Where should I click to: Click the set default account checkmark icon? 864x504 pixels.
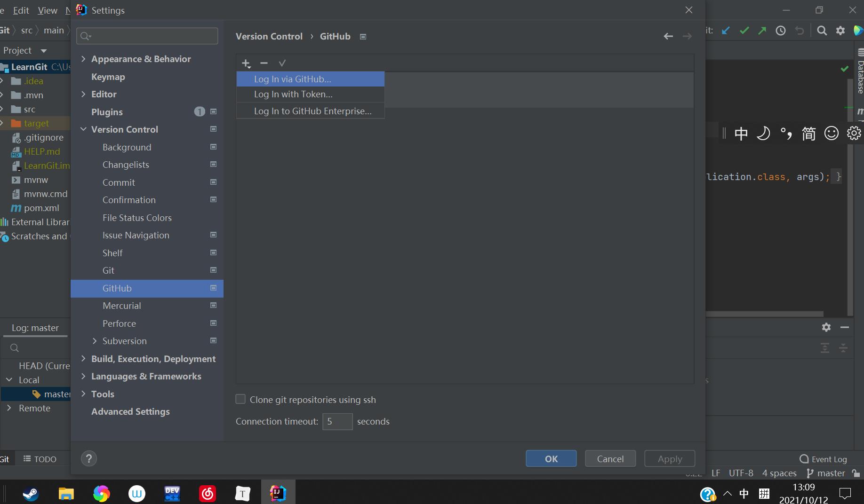tap(282, 63)
